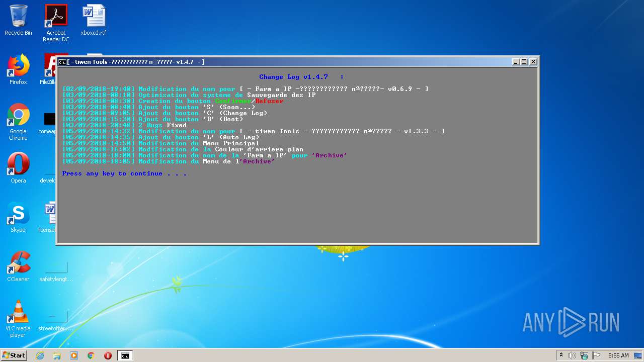Open Opera from the taskbar
Image resolution: width=644 pixels, height=362 pixels.
click(108, 355)
